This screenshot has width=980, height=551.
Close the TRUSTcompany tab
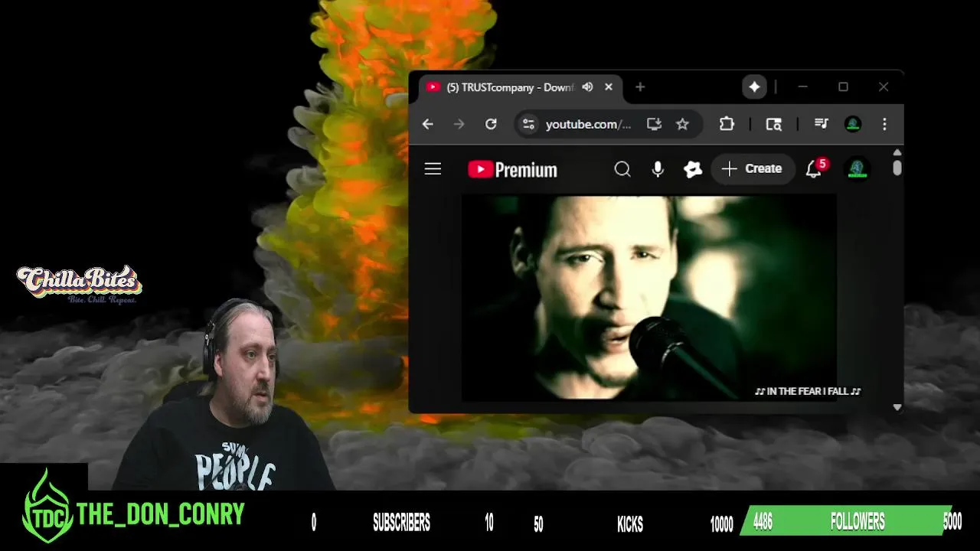click(609, 87)
